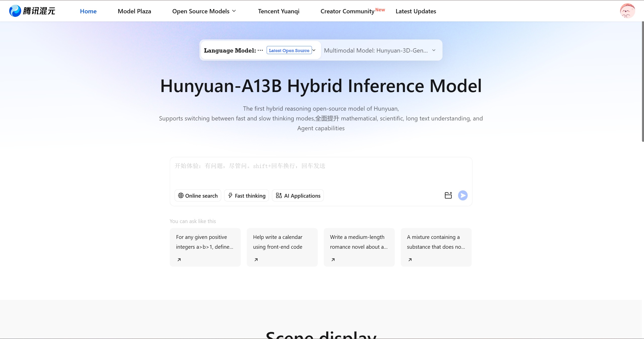The width and height of the screenshot is (644, 339).
Task: Click the Tencent Hunyuan logo
Action: coord(32,11)
